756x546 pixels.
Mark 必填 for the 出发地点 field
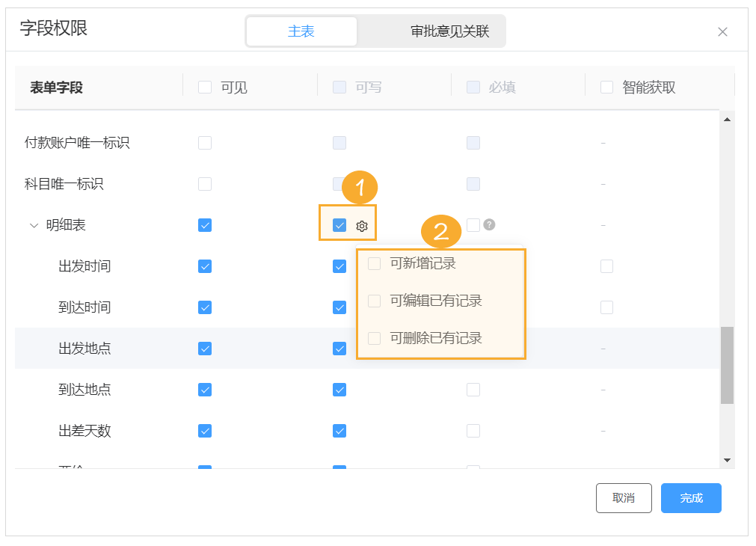(x=473, y=348)
